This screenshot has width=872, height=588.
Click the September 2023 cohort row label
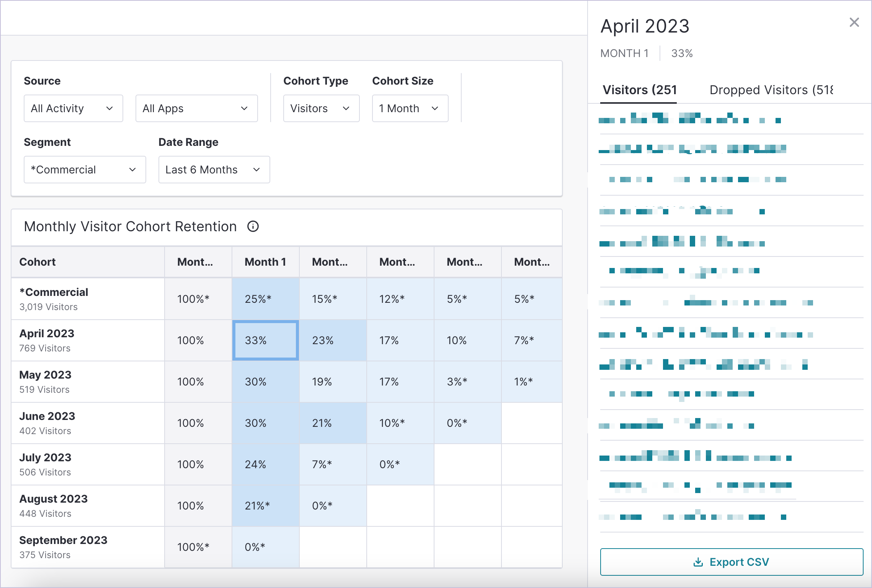pyautogui.click(x=63, y=540)
